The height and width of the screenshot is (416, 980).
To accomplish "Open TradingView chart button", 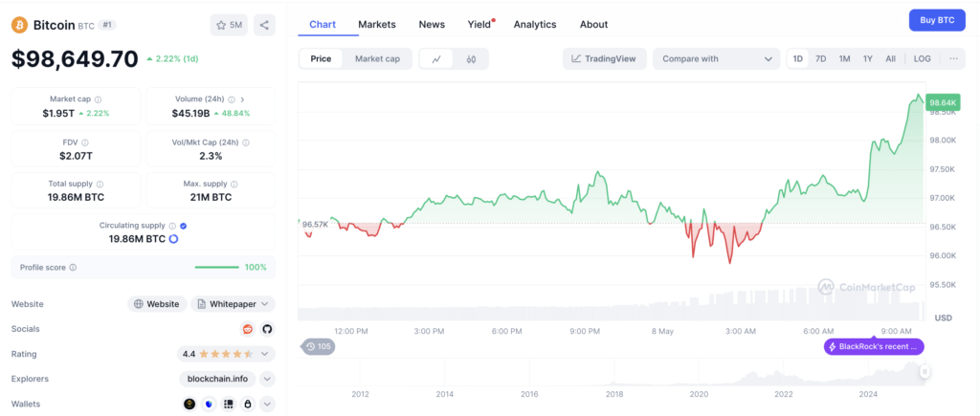I will tap(605, 58).
